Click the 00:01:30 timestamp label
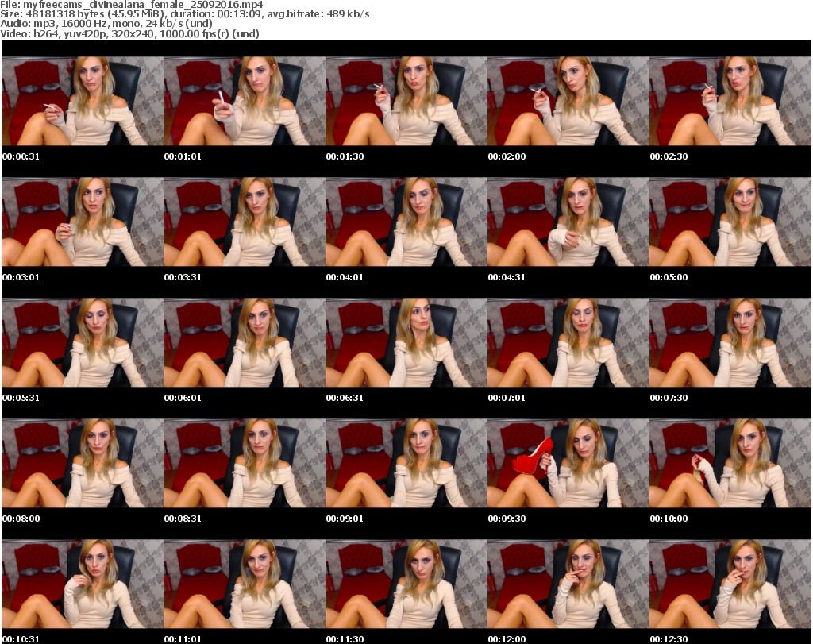The height and width of the screenshot is (644, 813). click(x=345, y=156)
